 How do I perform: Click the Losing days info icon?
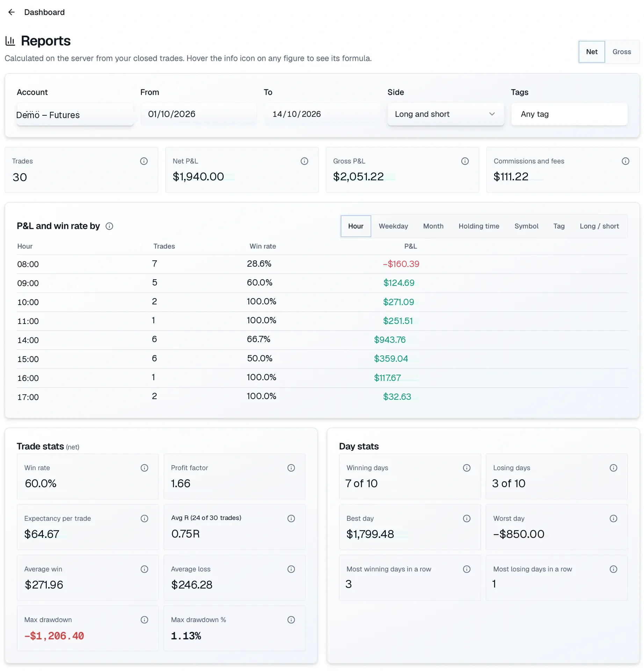click(613, 468)
